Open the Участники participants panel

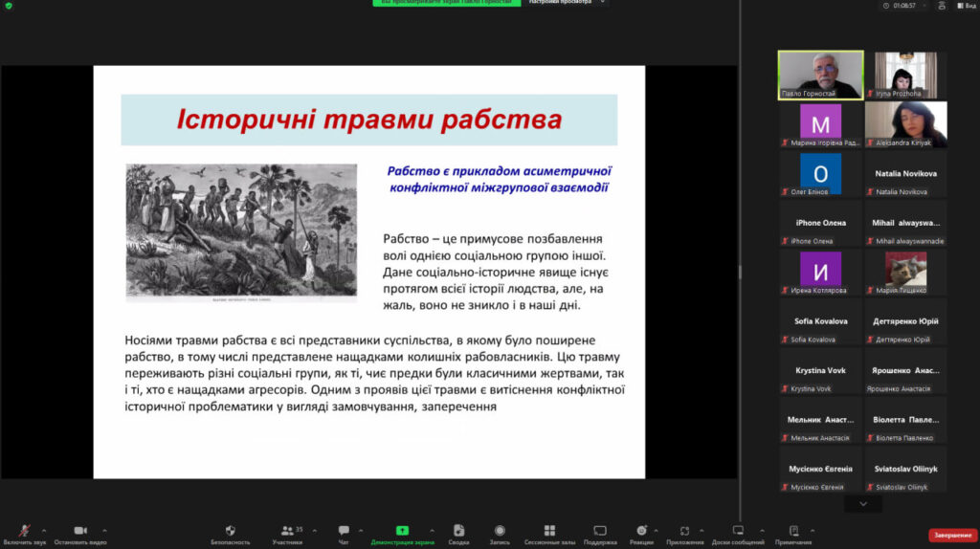[x=287, y=530]
